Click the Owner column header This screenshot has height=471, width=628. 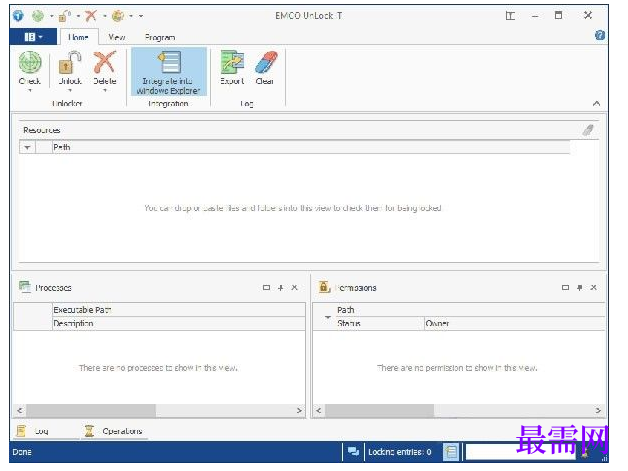click(x=515, y=323)
